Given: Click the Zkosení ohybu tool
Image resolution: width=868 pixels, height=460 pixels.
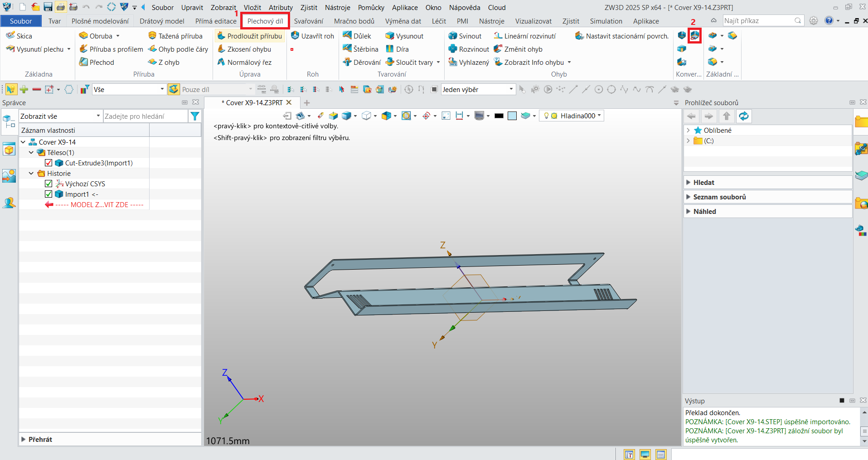Looking at the screenshot, I should pos(244,49).
